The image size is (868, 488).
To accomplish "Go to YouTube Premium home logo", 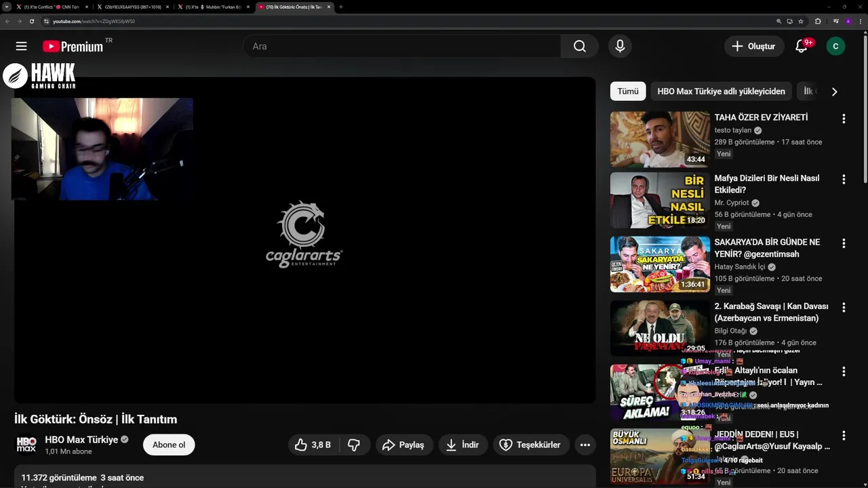I will coord(73,46).
